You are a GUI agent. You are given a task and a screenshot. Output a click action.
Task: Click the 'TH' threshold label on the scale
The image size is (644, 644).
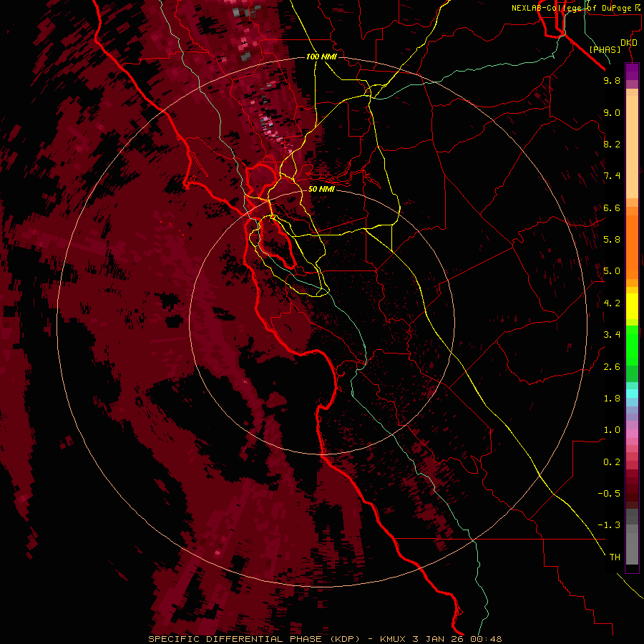[615, 557]
